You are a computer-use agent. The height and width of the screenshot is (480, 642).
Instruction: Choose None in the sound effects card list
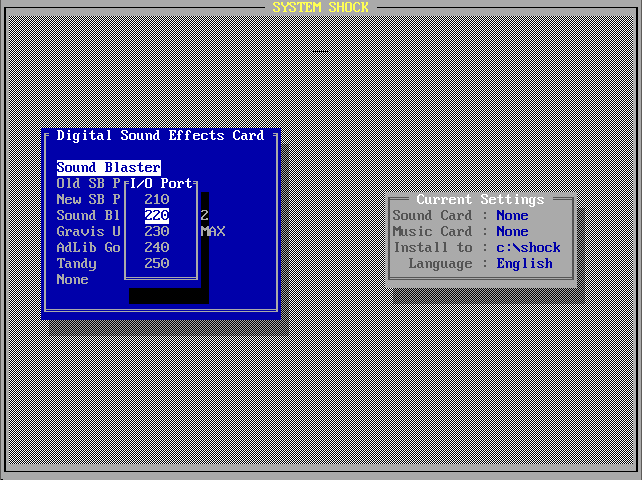tap(72, 279)
